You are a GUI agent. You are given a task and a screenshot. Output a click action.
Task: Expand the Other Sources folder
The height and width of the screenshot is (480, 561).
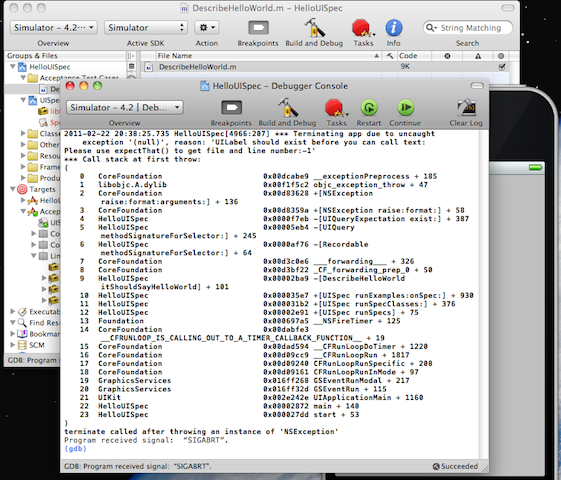[x=23, y=145]
